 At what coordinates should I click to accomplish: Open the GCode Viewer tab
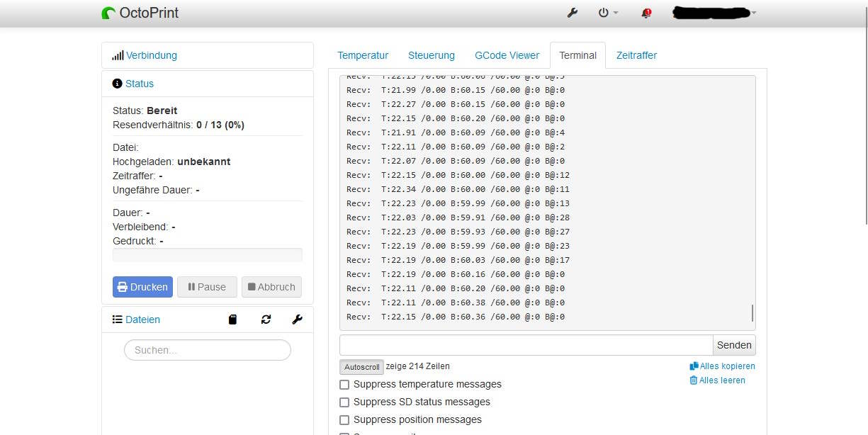[x=507, y=55]
